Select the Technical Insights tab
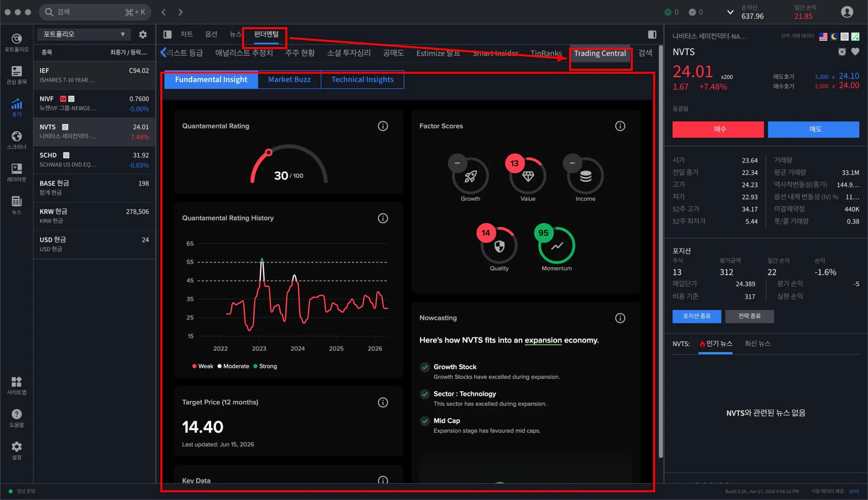This screenshot has width=868, height=500. [363, 80]
